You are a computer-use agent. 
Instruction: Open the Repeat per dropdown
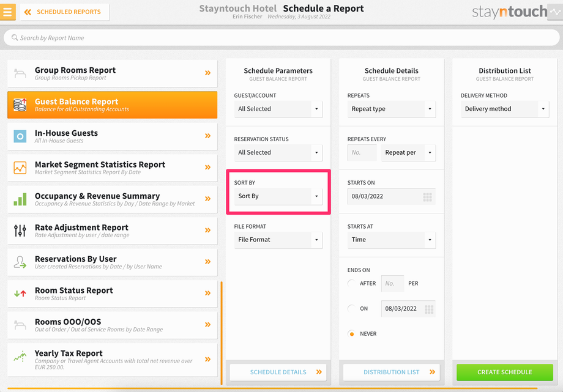coord(409,152)
